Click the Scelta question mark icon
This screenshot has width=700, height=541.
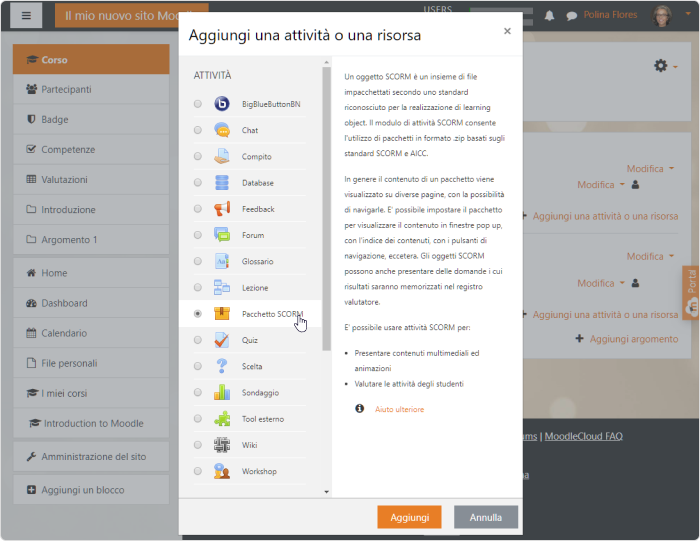click(x=222, y=366)
